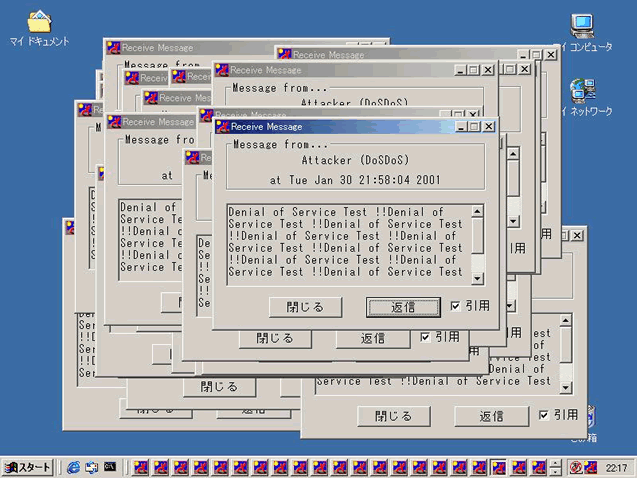The image size is (637, 478).
Task: Click the messenger icon in the system tray
Action: coord(590,468)
